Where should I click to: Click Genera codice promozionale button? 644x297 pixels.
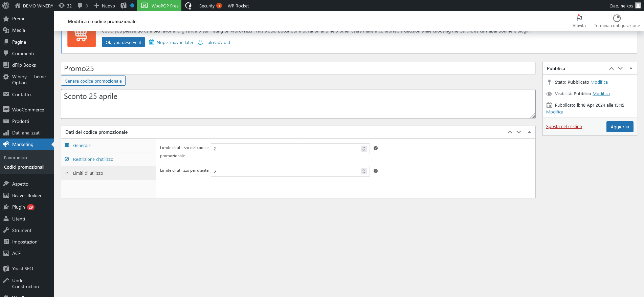click(93, 81)
